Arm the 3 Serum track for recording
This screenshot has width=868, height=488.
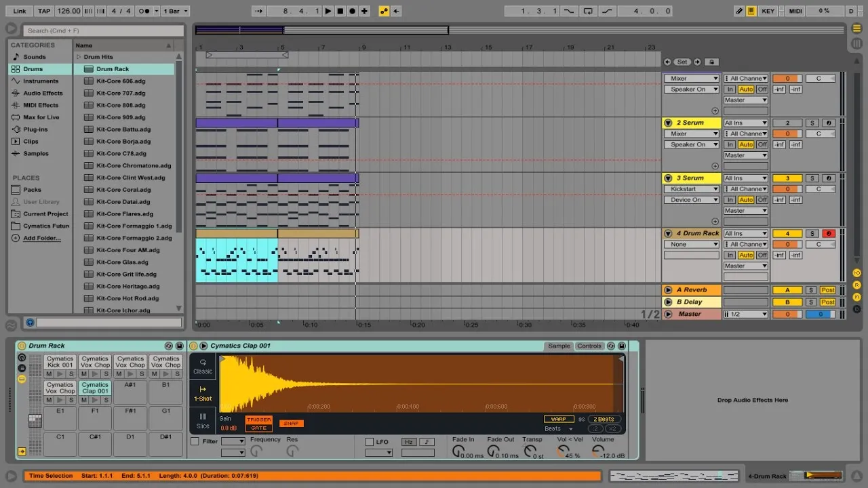coord(829,178)
